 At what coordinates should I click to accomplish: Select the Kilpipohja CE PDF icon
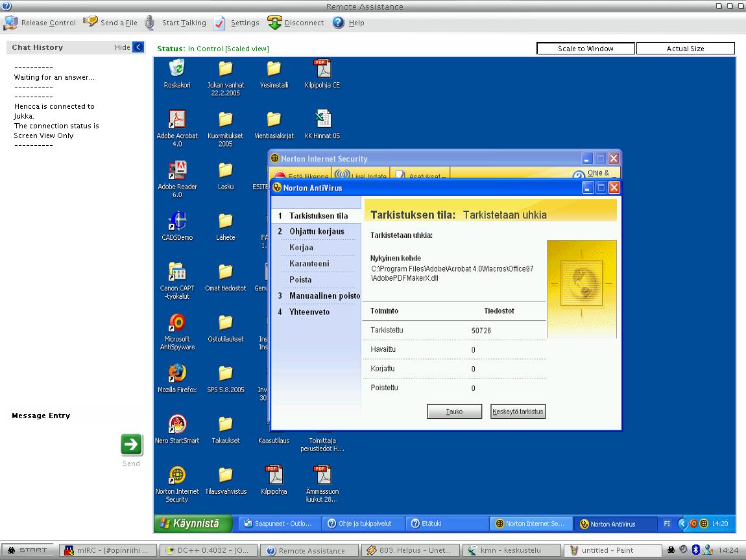point(322,74)
